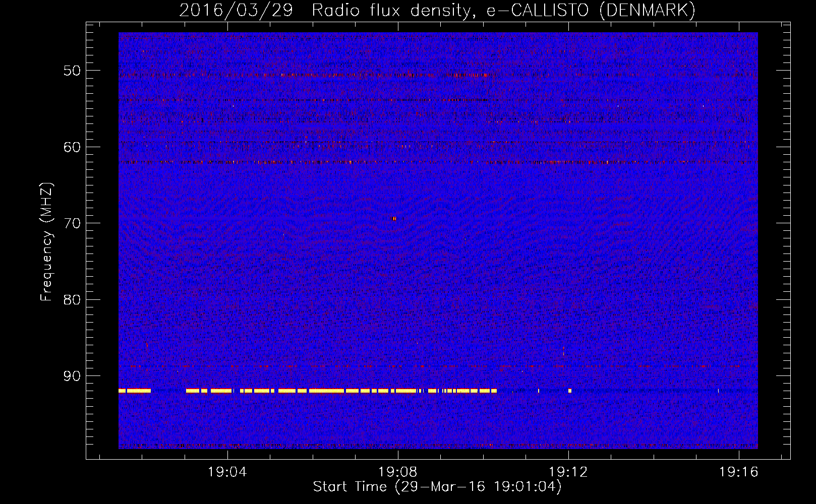This screenshot has height=504, width=816.
Task: Click the 'Start Time (29-Mar-16 19:01:04)' label
Action: click(x=437, y=487)
